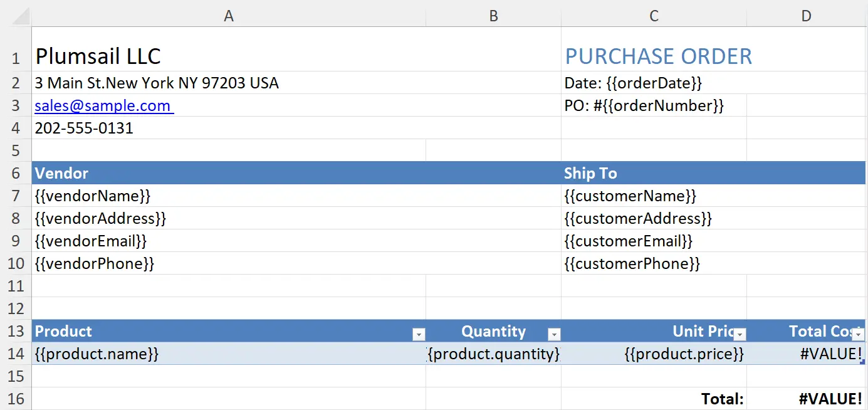Open the Unit Price column filter dropdown
The height and width of the screenshot is (410, 868).
tap(740, 335)
